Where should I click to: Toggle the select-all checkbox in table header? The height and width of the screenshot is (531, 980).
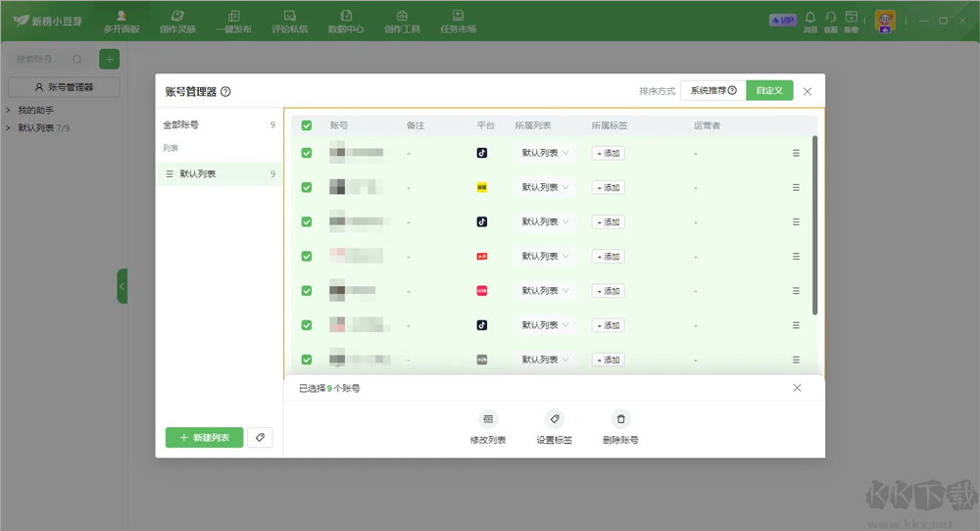point(307,125)
